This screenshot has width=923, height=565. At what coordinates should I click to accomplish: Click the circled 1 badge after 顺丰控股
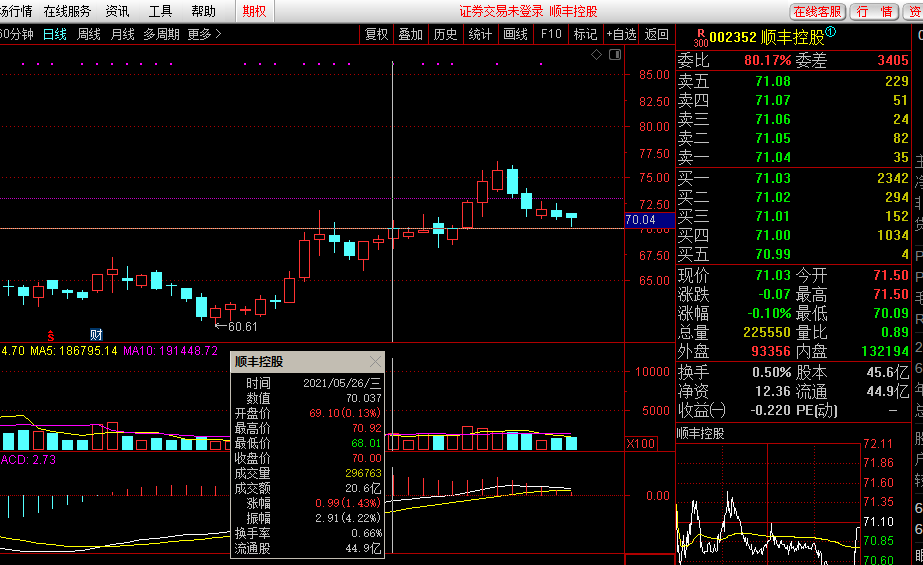coord(831,32)
